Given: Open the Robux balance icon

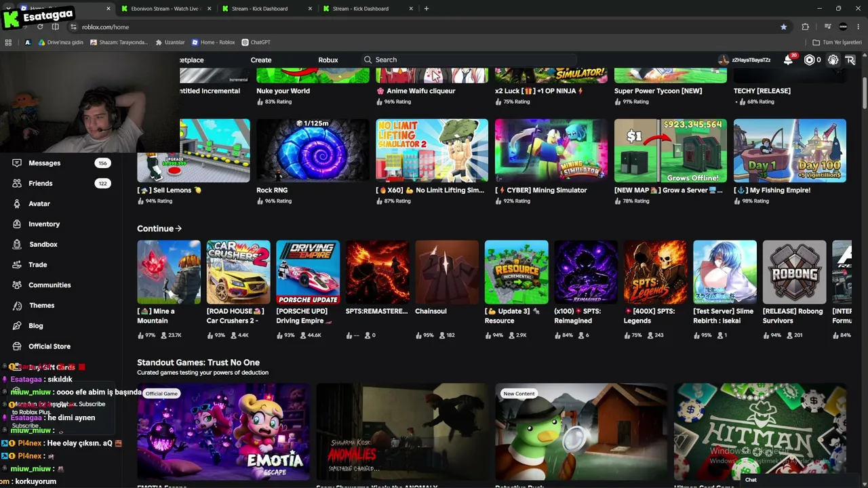Looking at the screenshot, I should pos(809,60).
